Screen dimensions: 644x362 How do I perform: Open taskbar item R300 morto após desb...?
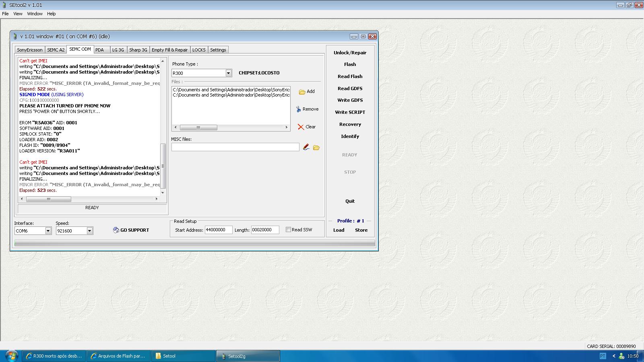tap(54, 356)
